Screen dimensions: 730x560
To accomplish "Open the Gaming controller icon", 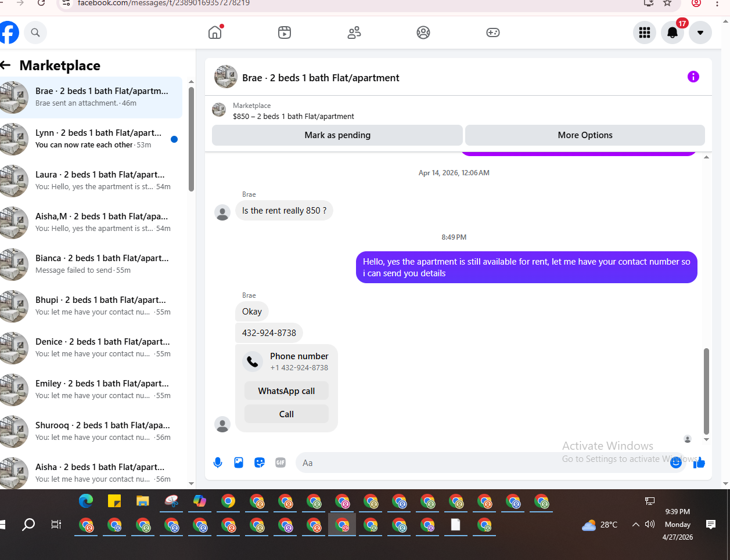I will pos(493,32).
